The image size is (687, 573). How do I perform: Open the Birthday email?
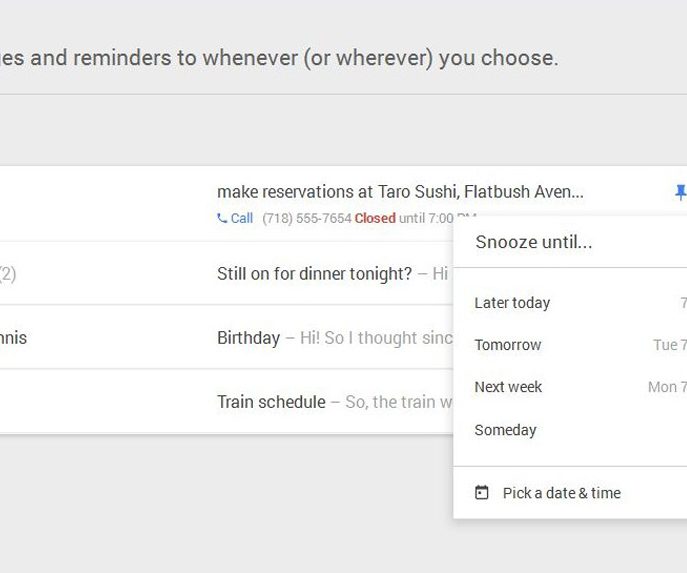(x=249, y=338)
